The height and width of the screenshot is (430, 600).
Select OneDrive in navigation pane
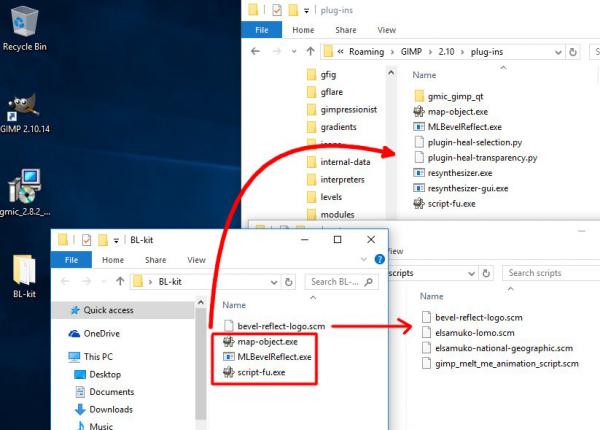click(94, 333)
